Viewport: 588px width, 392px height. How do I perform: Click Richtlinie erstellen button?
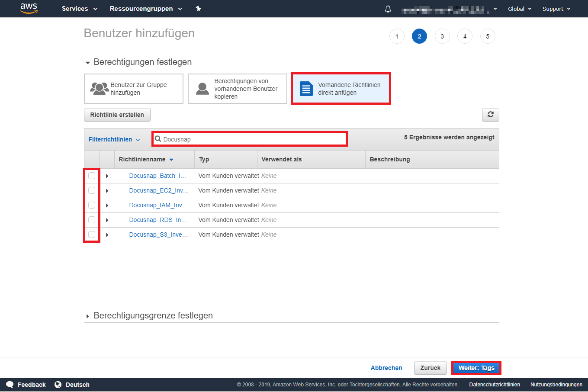click(117, 115)
